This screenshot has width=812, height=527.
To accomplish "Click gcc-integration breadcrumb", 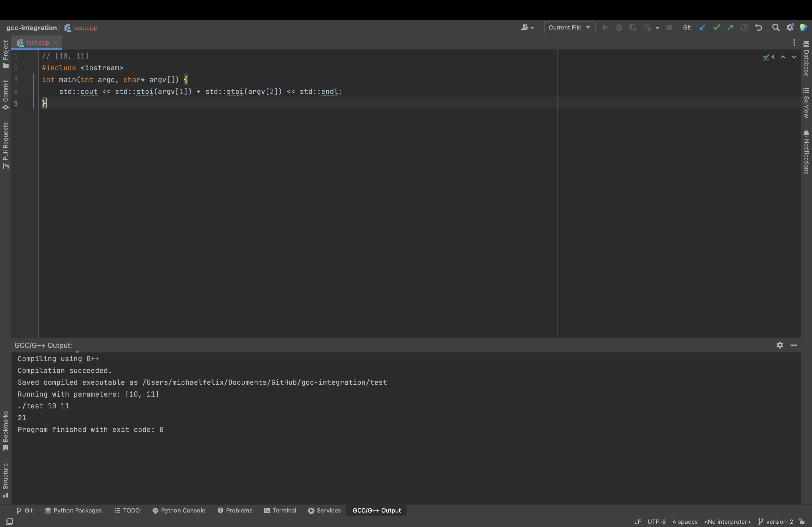I will (31, 28).
